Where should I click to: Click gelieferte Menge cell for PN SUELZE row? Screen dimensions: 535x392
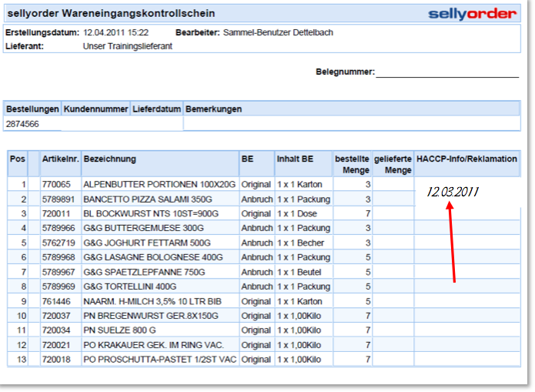(x=393, y=330)
